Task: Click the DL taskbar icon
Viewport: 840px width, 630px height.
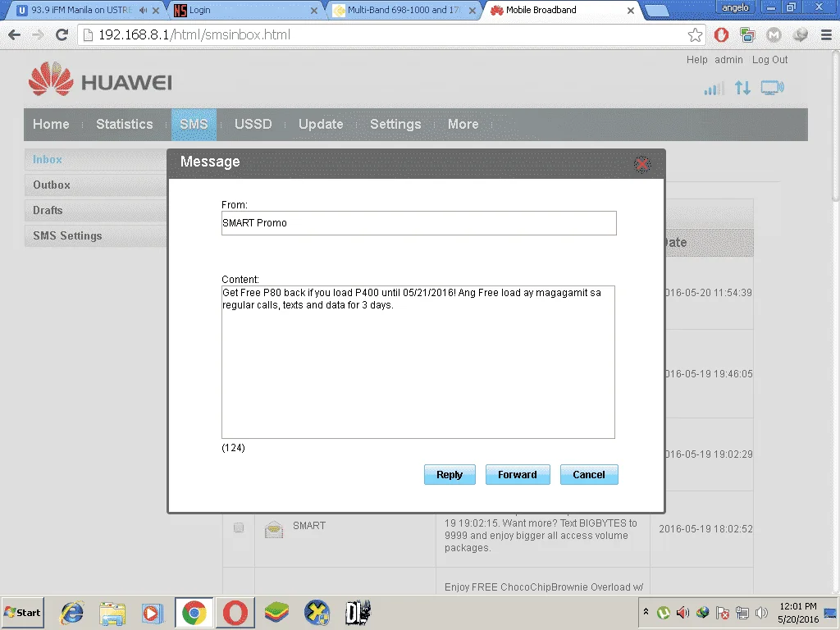Action: tap(358, 613)
